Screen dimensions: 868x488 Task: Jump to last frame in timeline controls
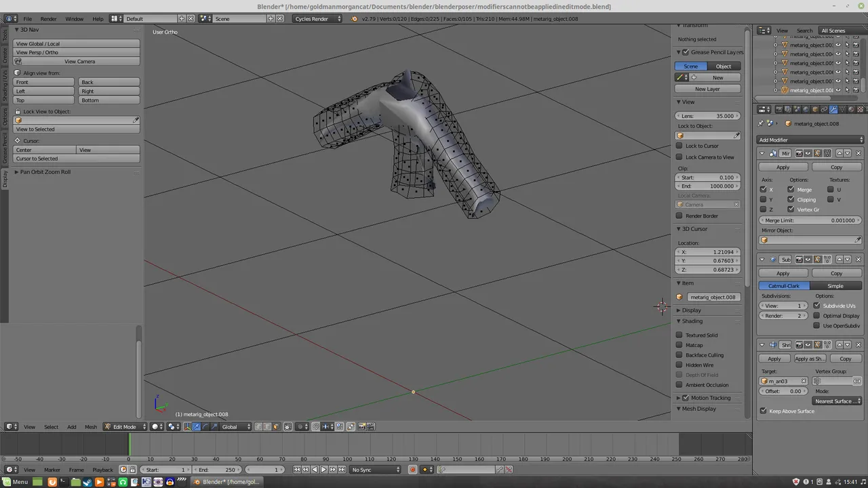[x=342, y=470]
